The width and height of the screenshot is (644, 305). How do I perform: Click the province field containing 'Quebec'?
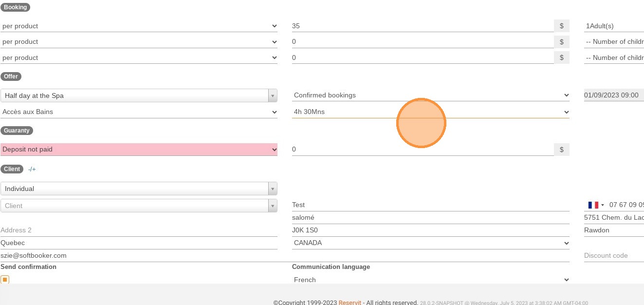pos(139,243)
